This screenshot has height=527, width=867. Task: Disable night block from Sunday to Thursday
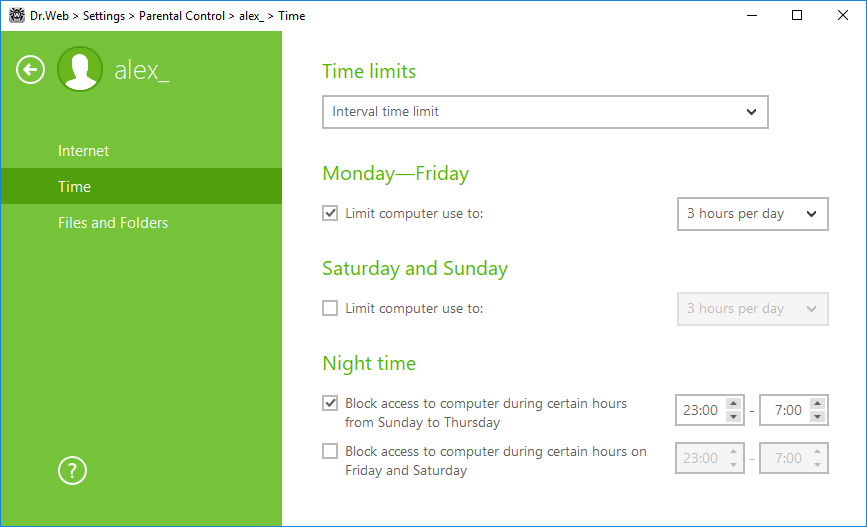point(330,403)
